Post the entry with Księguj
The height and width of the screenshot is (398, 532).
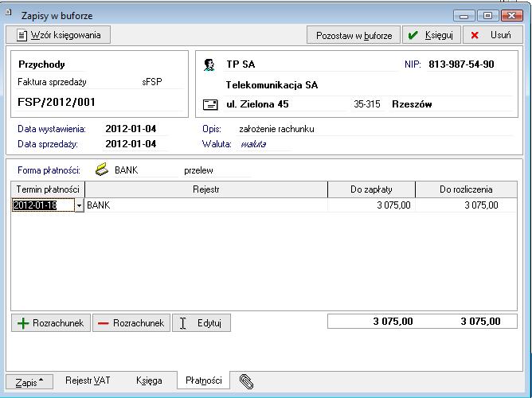pos(431,35)
